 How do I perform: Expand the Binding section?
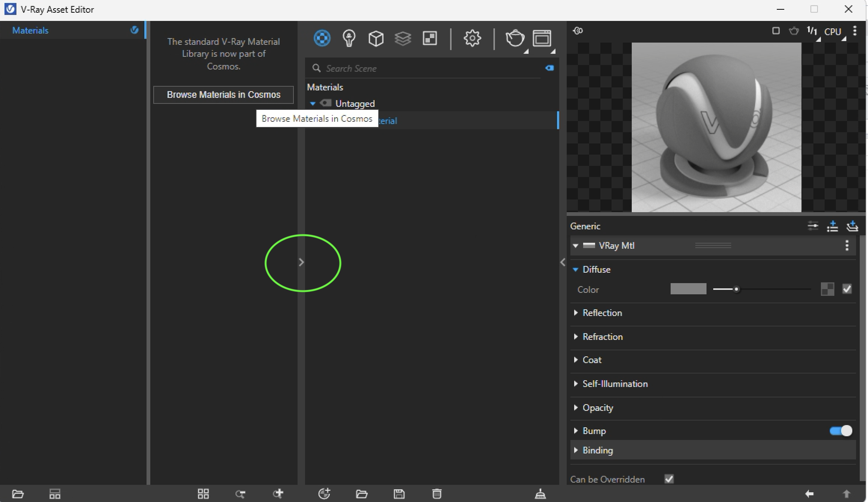pyautogui.click(x=576, y=450)
